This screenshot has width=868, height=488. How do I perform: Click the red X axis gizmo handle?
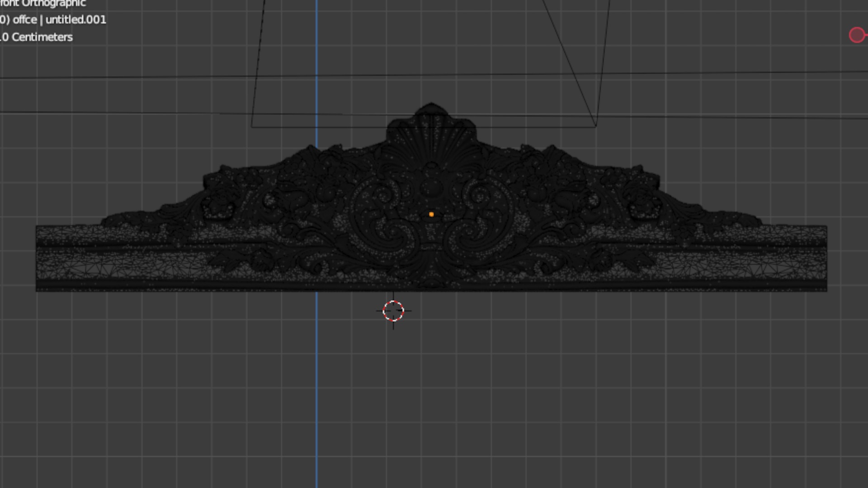click(857, 35)
